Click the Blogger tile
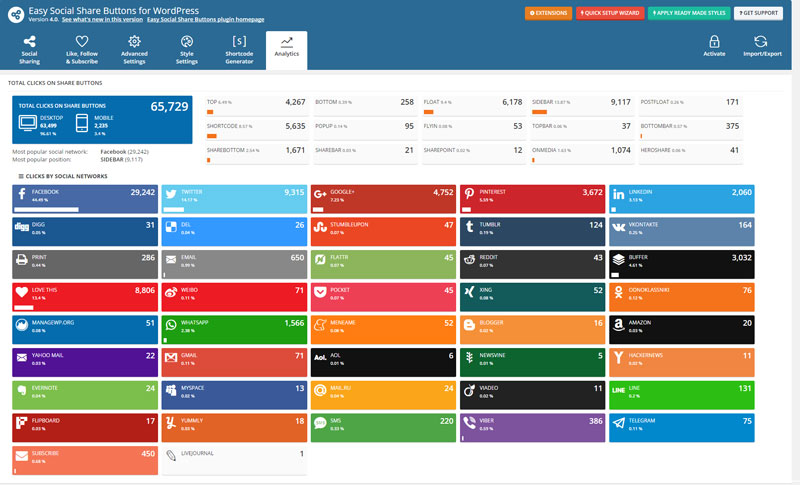 point(532,330)
